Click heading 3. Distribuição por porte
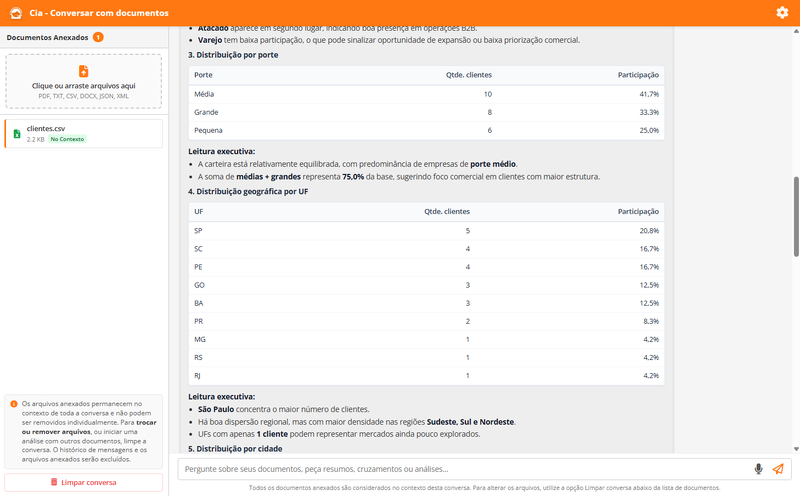800x496 pixels. tap(233, 55)
